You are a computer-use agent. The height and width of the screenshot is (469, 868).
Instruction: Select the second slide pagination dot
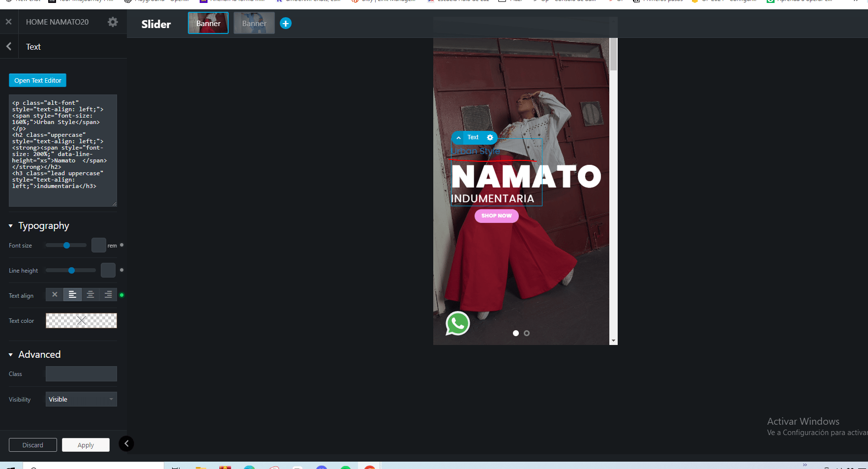[x=527, y=333]
